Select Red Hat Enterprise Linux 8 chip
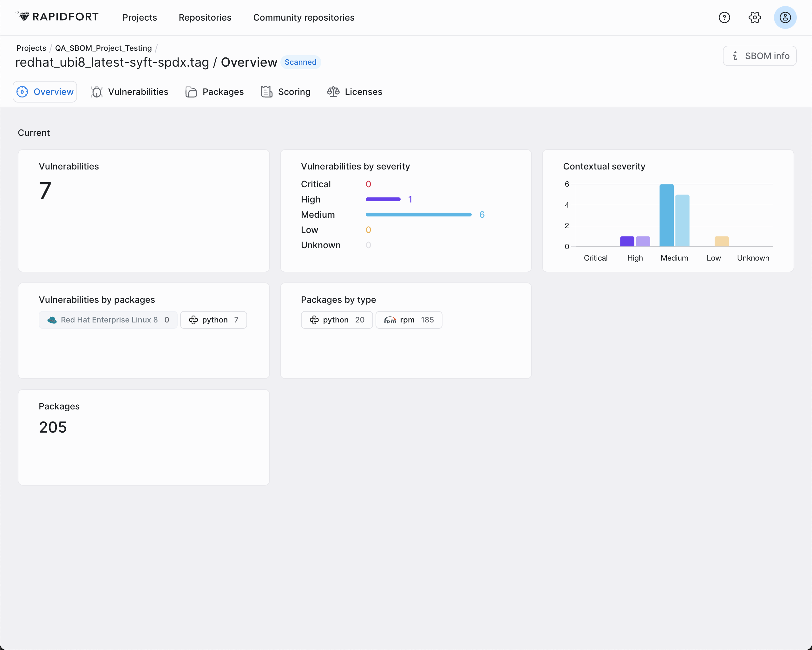Viewport: 812px width, 650px height. [x=108, y=320]
